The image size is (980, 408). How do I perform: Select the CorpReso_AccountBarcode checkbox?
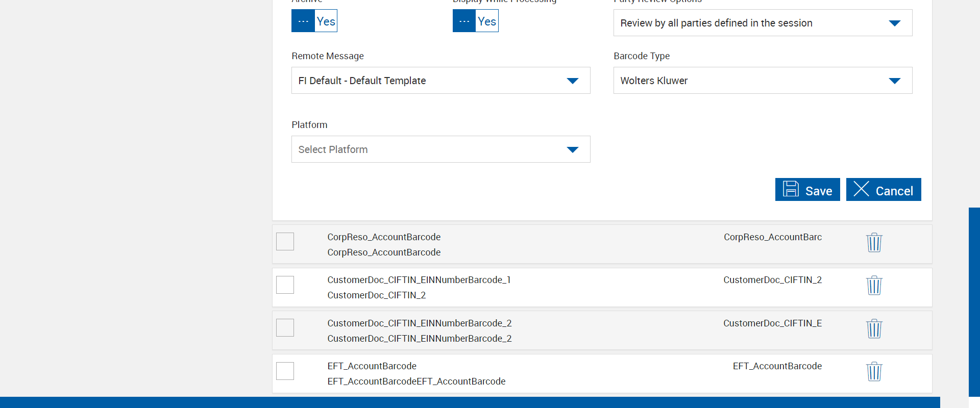point(285,241)
